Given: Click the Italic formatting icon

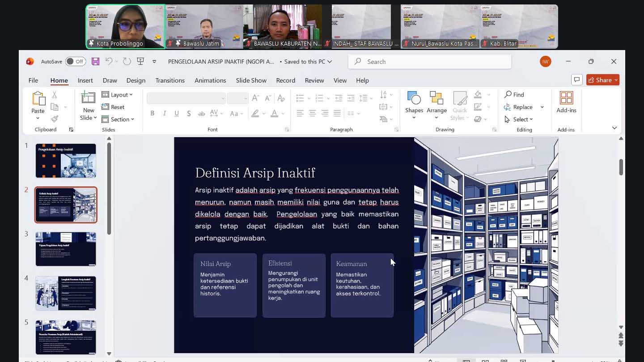Looking at the screenshot, I should tap(165, 114).
